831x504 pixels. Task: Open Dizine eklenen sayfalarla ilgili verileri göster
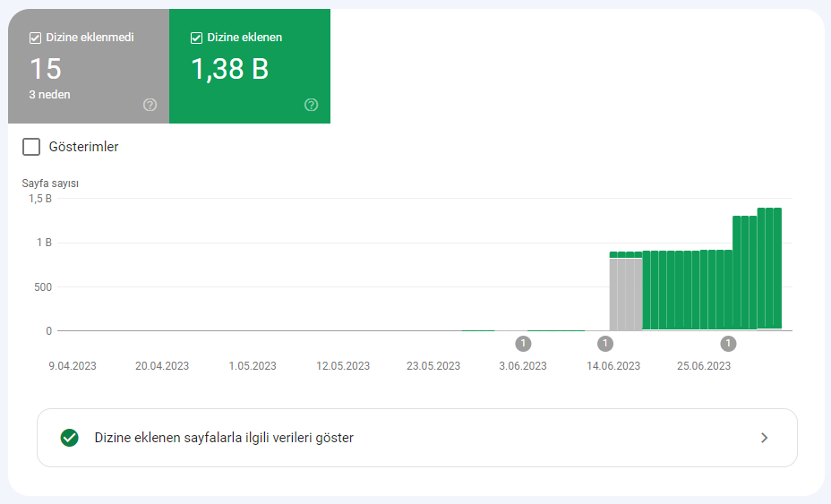click(x=417, y=438)
